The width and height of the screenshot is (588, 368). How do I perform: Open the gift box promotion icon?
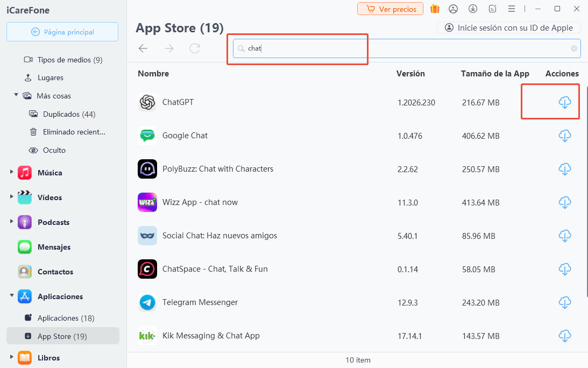coord(435,9)
